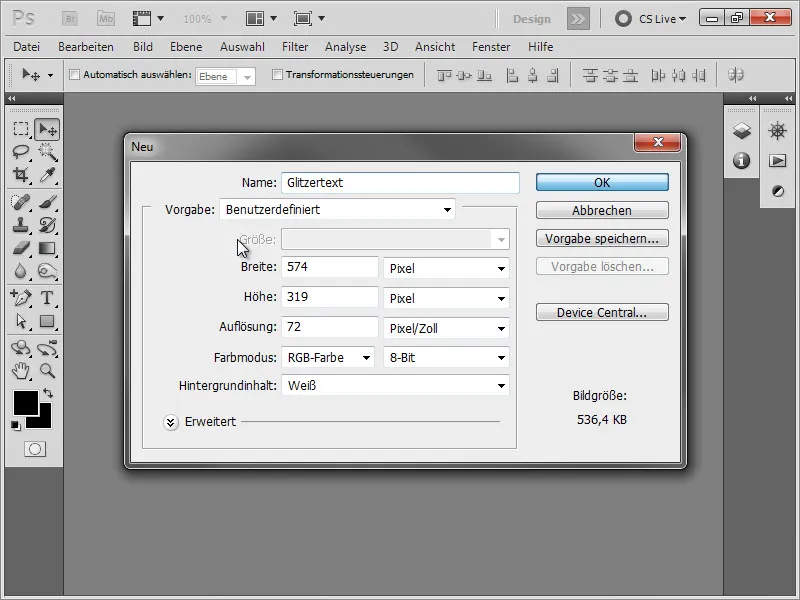Launch Mini Bridge from application bar
This screenshot has width=800, height=600.
pos(106,19)
